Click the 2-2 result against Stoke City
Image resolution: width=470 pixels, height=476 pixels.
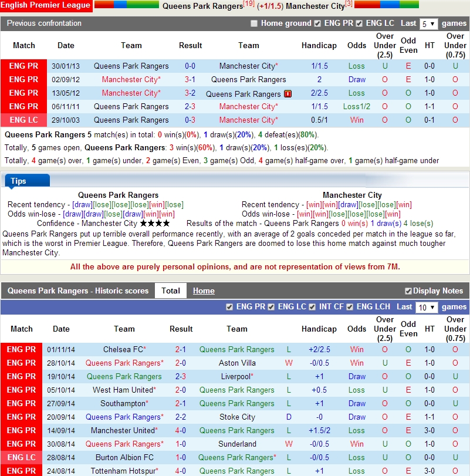tap(181, 417)
